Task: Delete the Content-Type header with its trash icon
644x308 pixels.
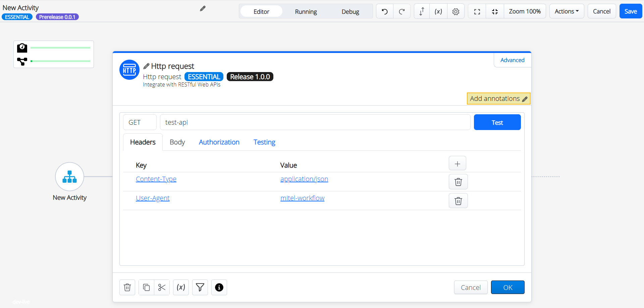Action: click(458, 182)
